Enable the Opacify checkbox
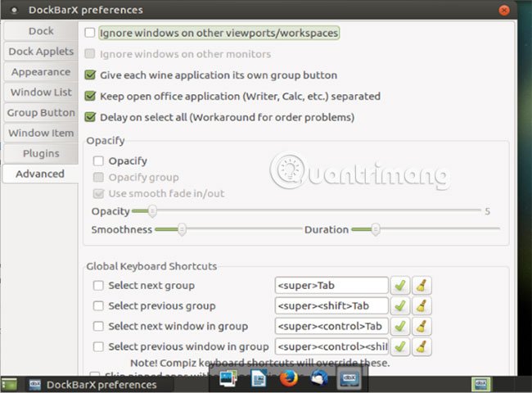Viewport: 532px width, 393px height. 98,160
